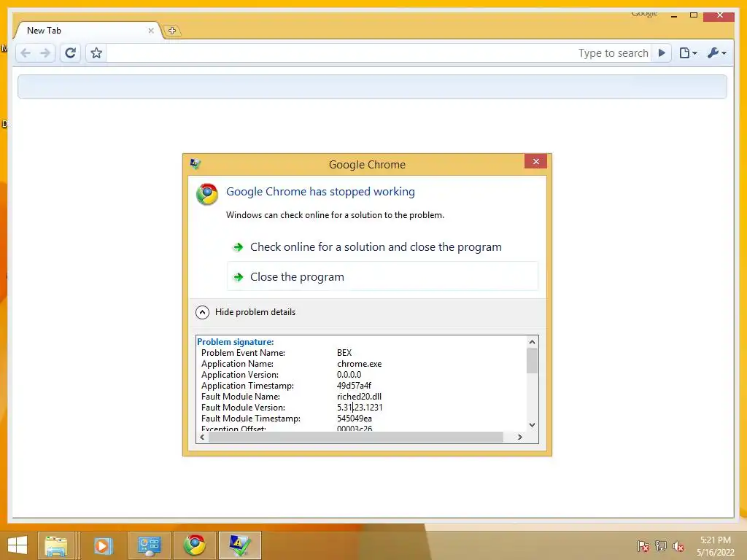This screenshot has height=560, width=747.
Task: Maximize the Chrome browser window
Action: tap(694, 15)
